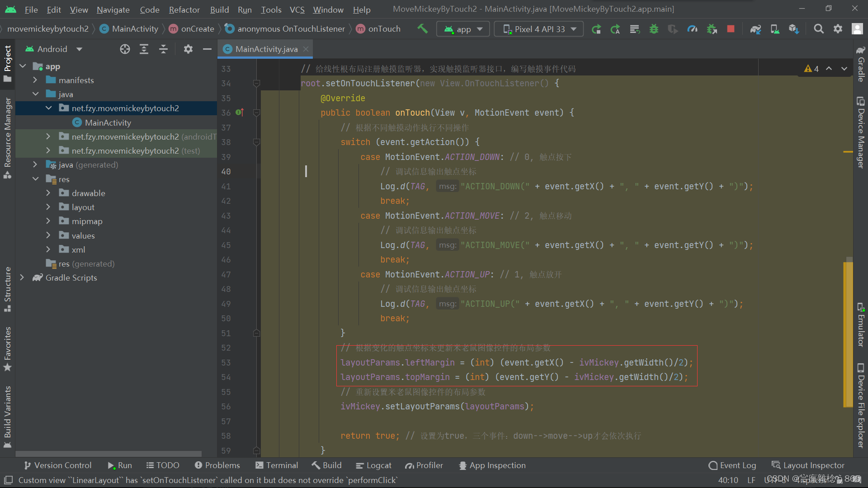Screen dimensions: 868x488
Task: Click the Search Everywhere magnifier icon
Action: click(818, 29)
